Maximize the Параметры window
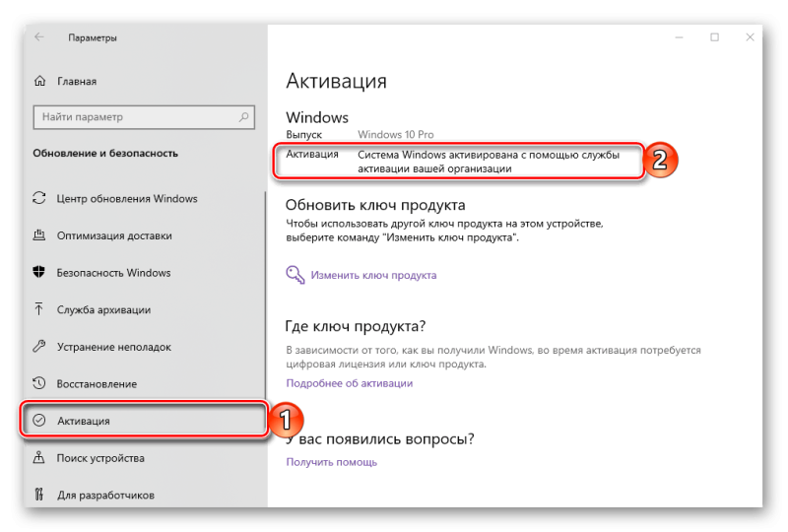The image size is (788, 532). click(714, 37)
